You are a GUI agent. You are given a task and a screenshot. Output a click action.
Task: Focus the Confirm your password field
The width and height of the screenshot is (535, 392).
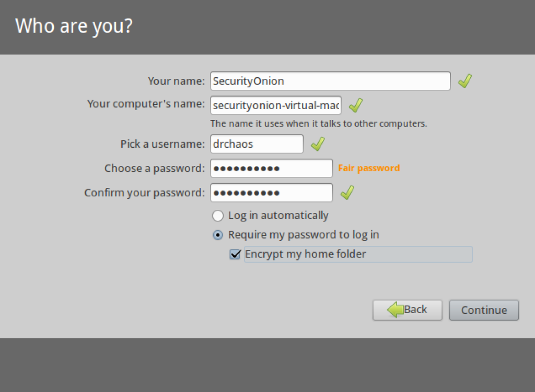click(x=271, y=193)
